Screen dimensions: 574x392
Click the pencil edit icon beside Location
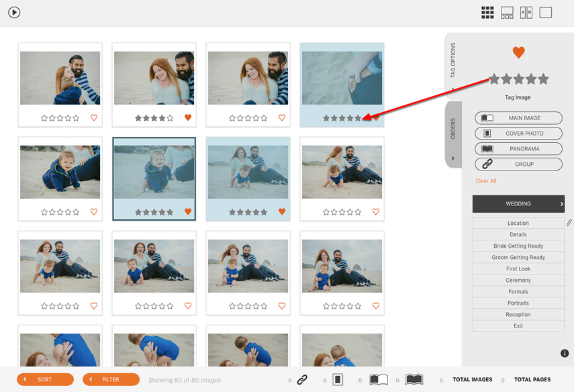(x=569, y=223)
